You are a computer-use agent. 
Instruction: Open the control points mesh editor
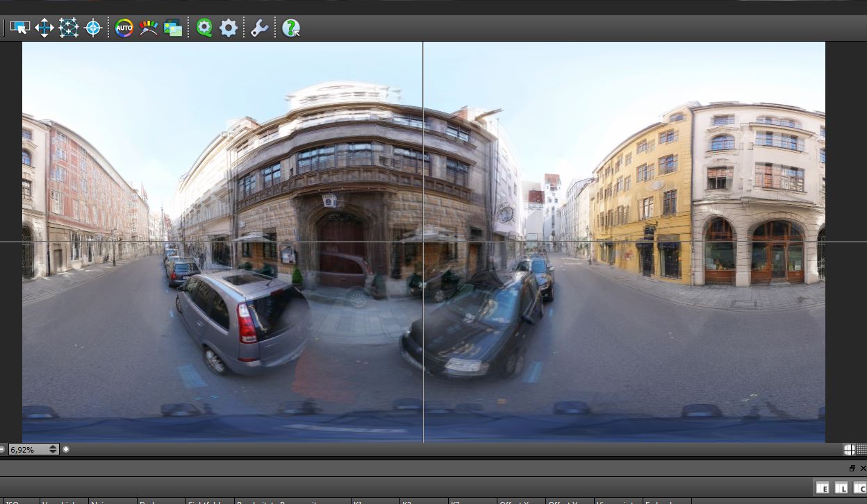click(x=69, y=28)
